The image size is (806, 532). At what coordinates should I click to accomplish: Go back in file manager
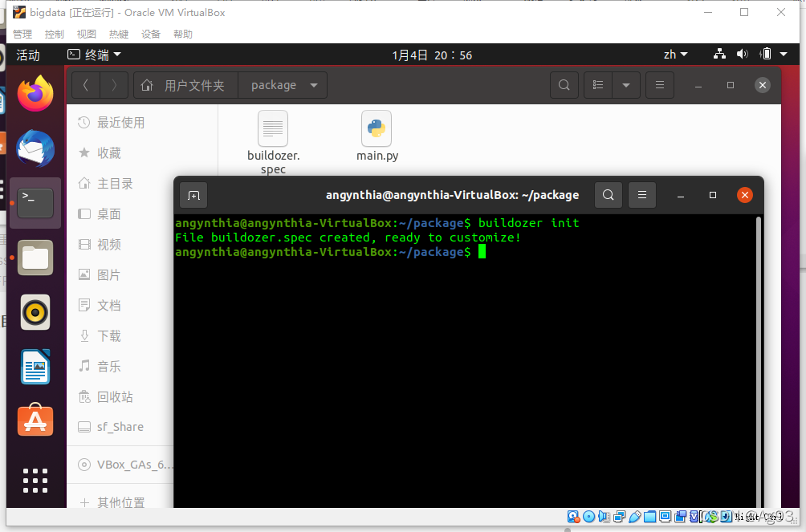86,85
